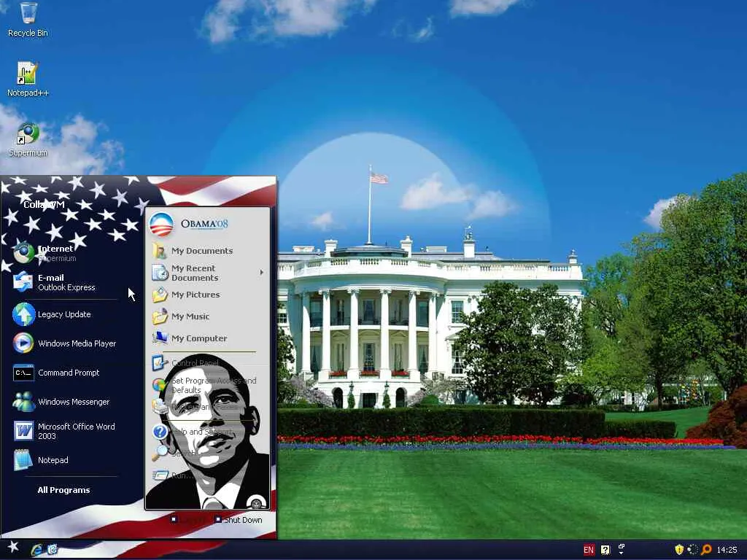Expand My Recent Documents submenu arrow
This screenshot has height=560, width=747.
pos(262,273)
